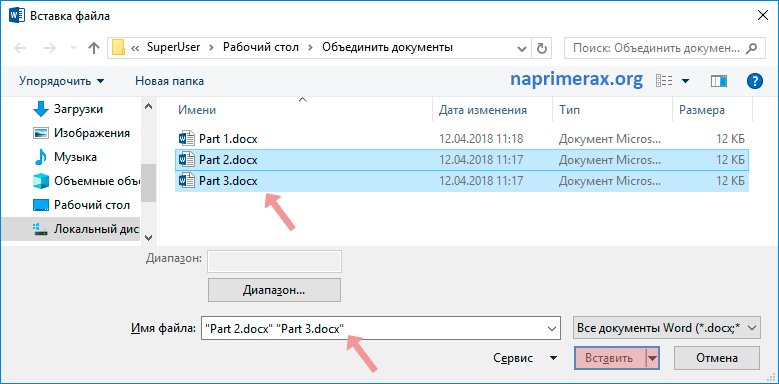
Task: Click the Вставить button
Action: [610, 358]
